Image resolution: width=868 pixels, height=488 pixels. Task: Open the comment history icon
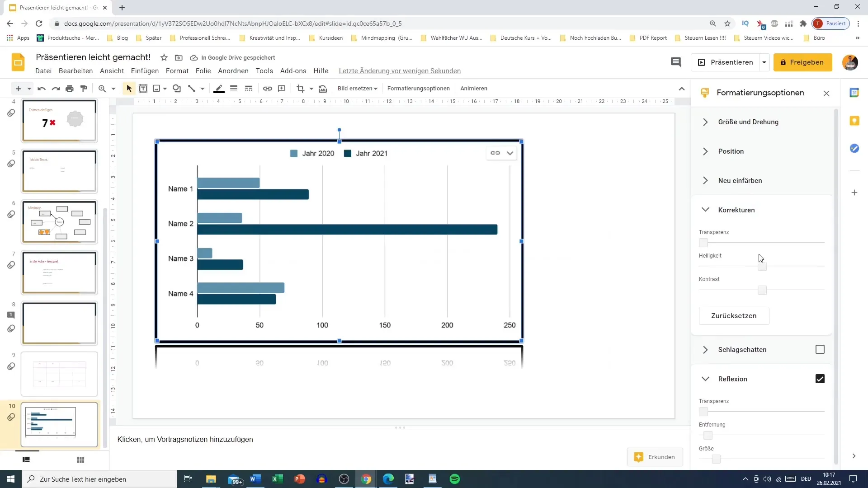click(675, 62)
